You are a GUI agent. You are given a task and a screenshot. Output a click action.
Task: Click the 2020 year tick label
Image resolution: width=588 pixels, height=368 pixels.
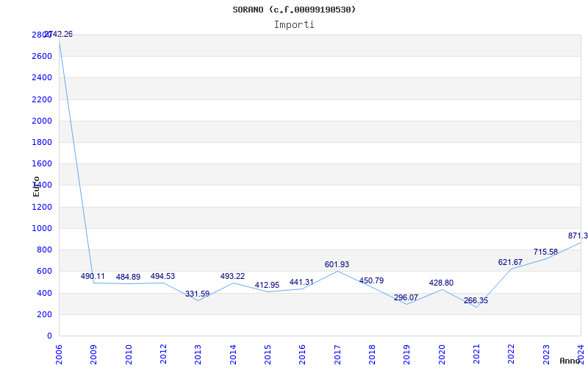442,355
